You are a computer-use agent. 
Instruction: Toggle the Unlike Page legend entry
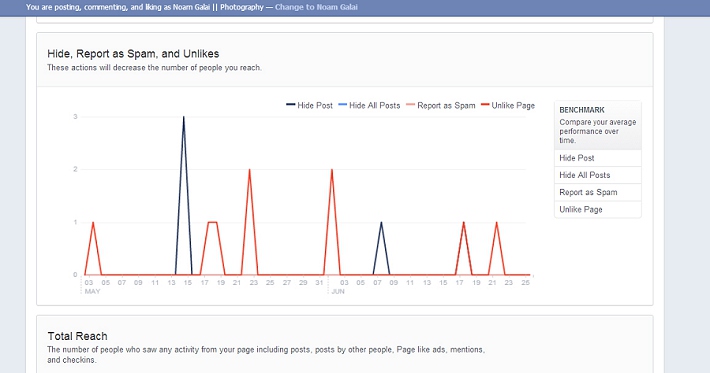click(x=508, y=105)
